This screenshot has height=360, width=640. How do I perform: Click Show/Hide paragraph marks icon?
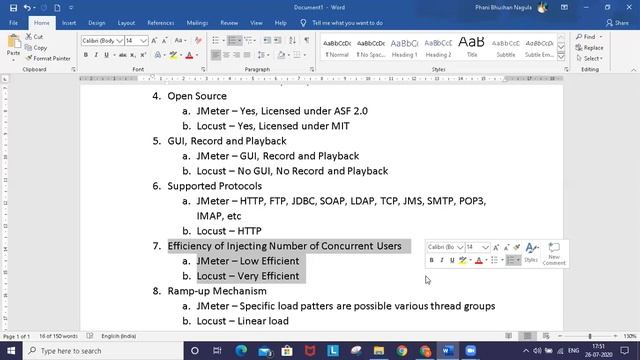[x=306, y=40]
